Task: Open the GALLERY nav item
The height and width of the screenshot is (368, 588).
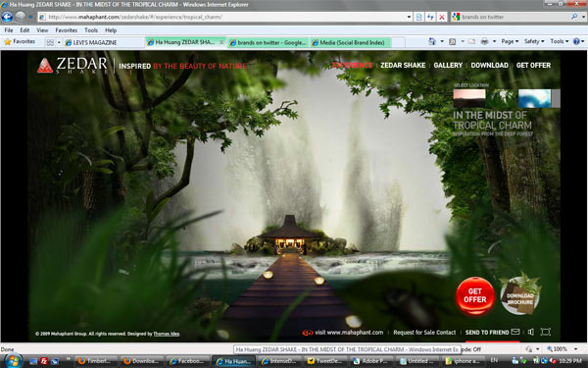Action: pos(448,66)
